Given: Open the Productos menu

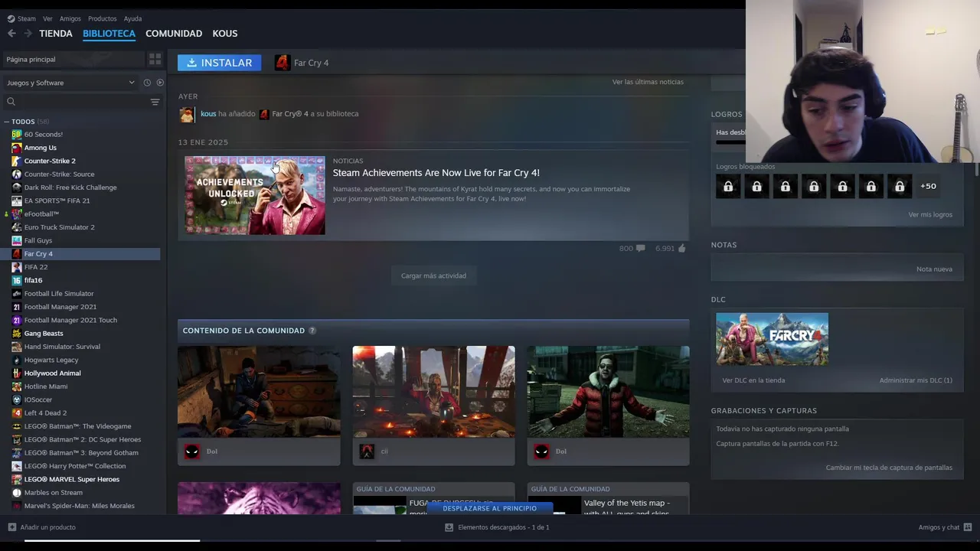Looking at the screenshot, I should click(x=103, y=18).
